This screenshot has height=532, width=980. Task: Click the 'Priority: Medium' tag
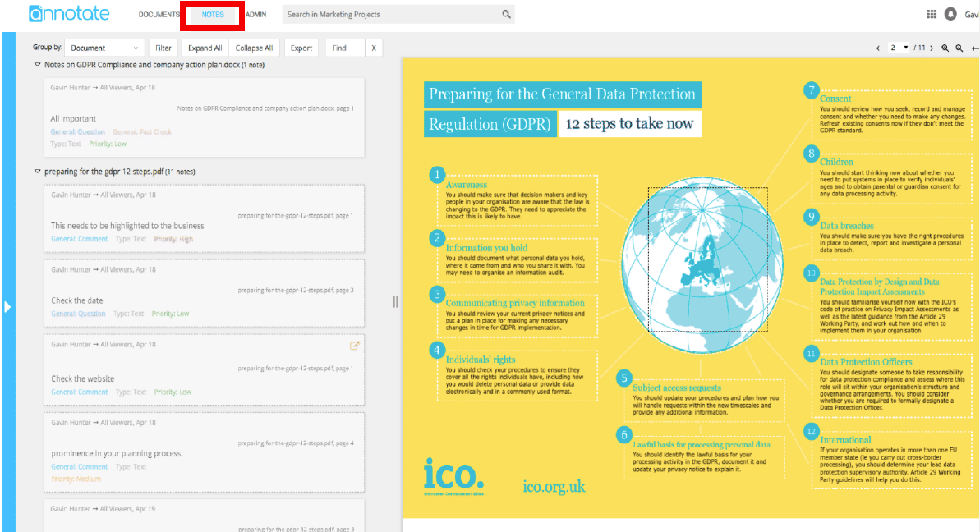[x=76, y=479]
